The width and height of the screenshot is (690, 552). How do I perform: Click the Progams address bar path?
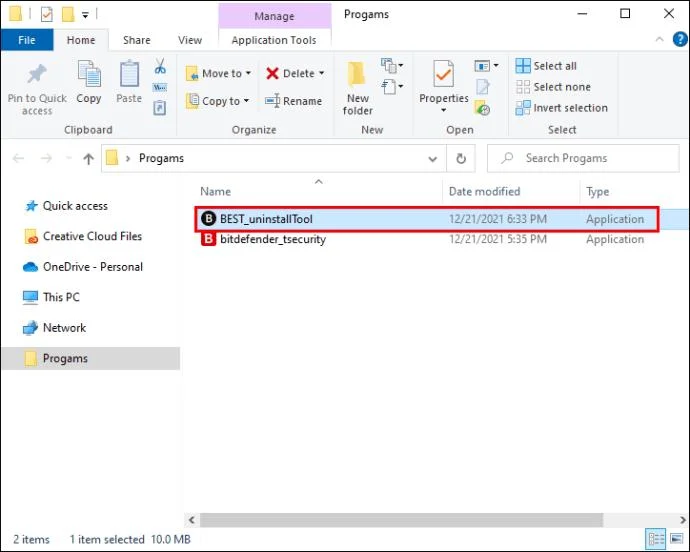[161, 158]
